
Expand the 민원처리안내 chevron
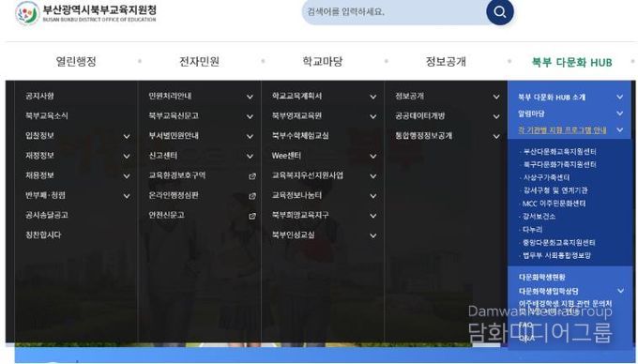tap(250, 97)
